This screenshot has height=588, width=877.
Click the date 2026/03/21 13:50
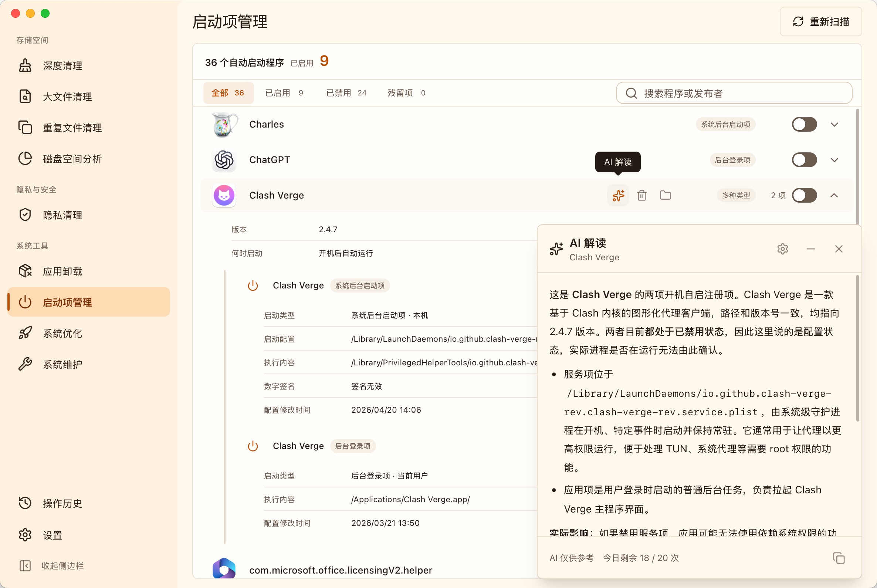coord(385,523)
